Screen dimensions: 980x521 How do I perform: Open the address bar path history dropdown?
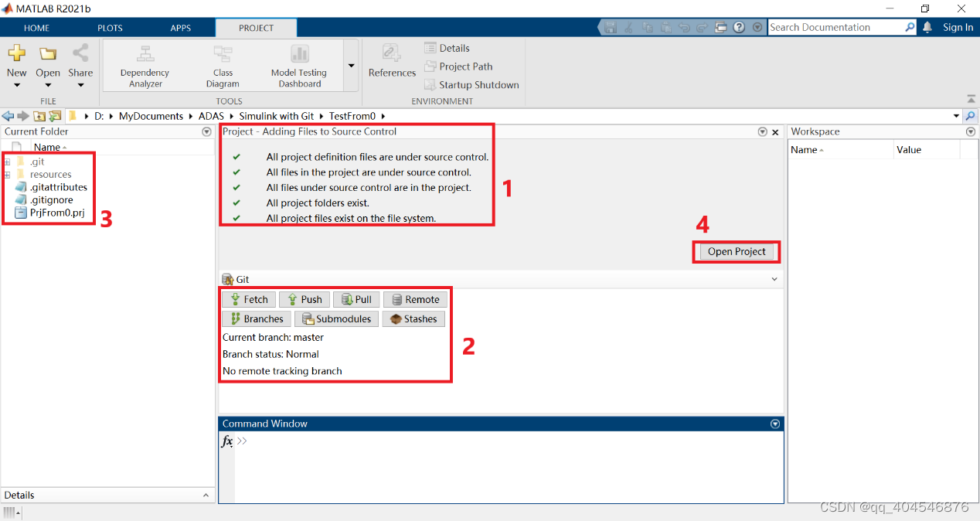click(957, 116)
